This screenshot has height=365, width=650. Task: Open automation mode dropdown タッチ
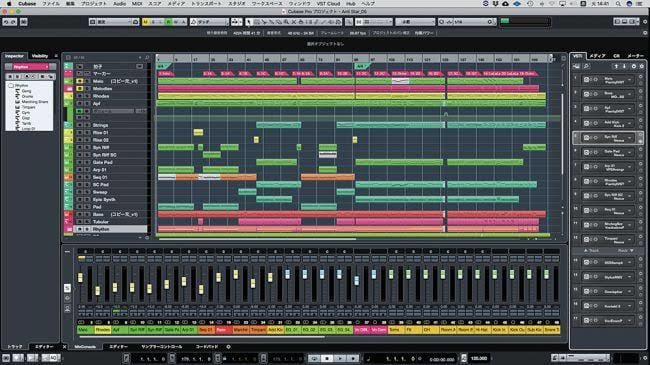point(209,22)
